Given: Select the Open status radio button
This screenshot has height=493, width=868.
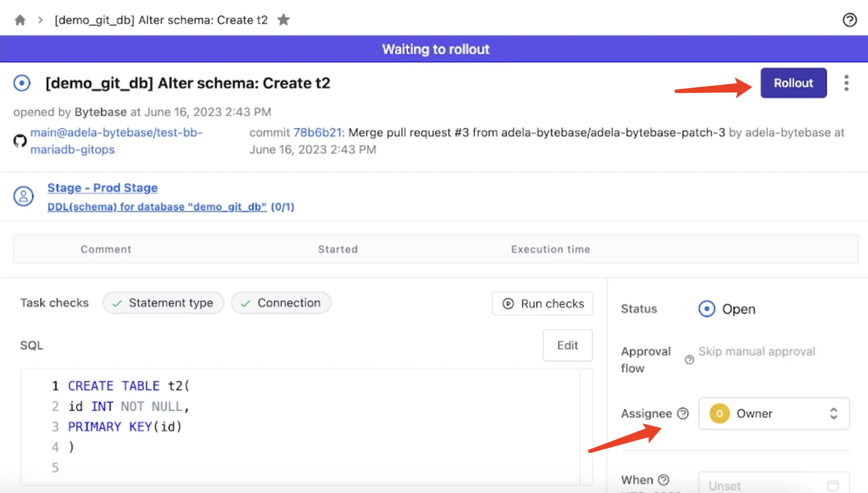Looking at the screenshot, I should click(707, 309).
